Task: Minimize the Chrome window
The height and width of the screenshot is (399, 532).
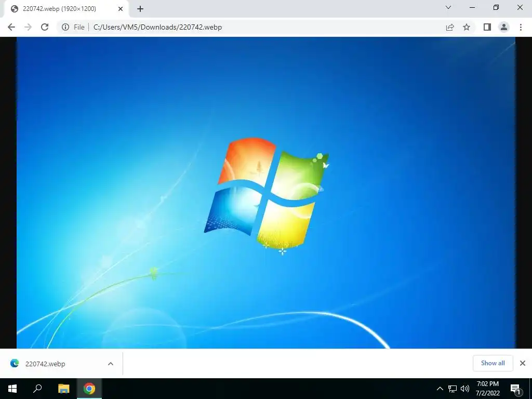Action: pyautogui.click(x=472, y=7)
